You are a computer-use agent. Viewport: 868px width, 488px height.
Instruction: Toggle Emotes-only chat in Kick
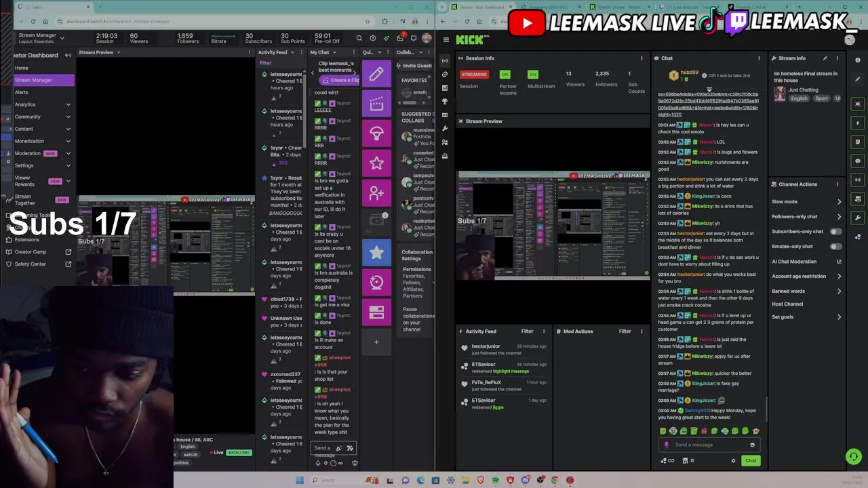836,246
